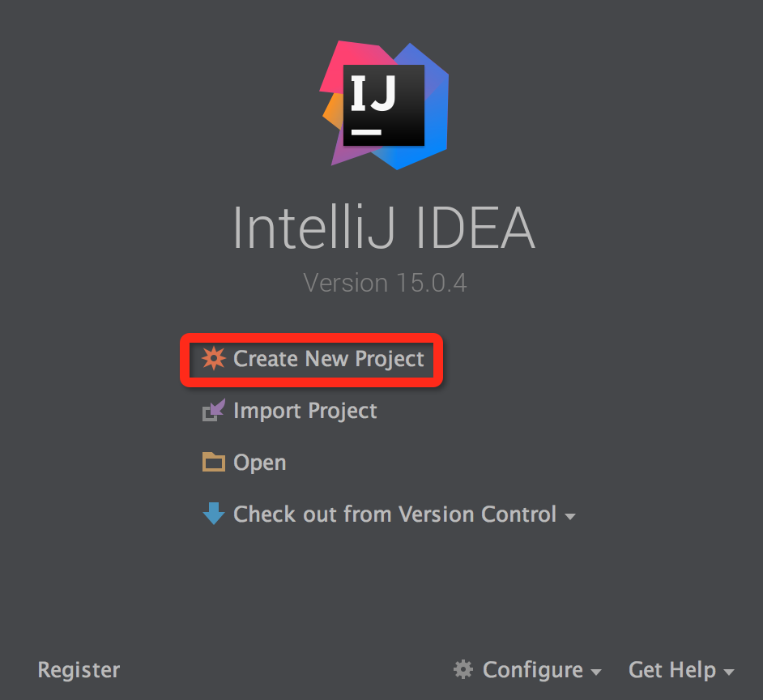Open the Configure menu label

click(532, 670)
